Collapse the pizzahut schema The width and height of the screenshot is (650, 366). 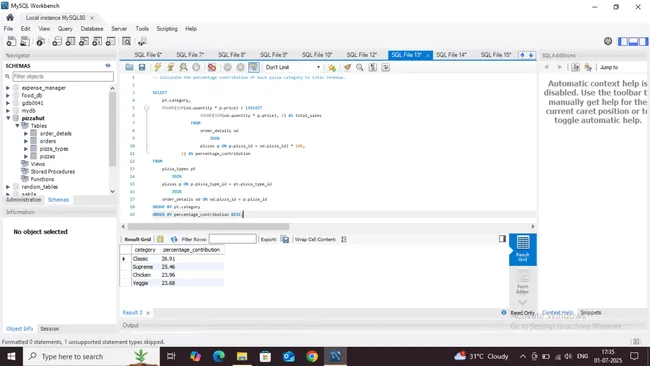[x=7, y=118]
